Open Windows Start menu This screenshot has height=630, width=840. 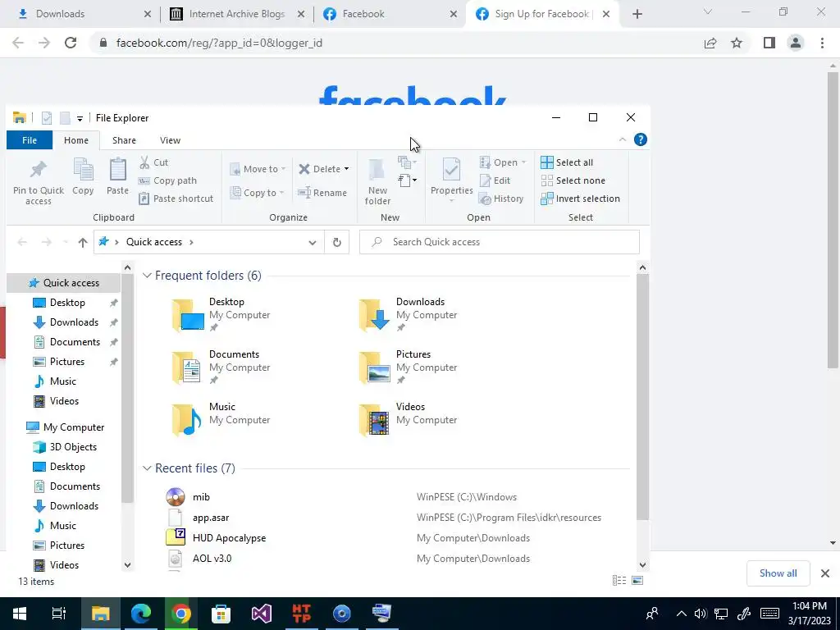20,614
